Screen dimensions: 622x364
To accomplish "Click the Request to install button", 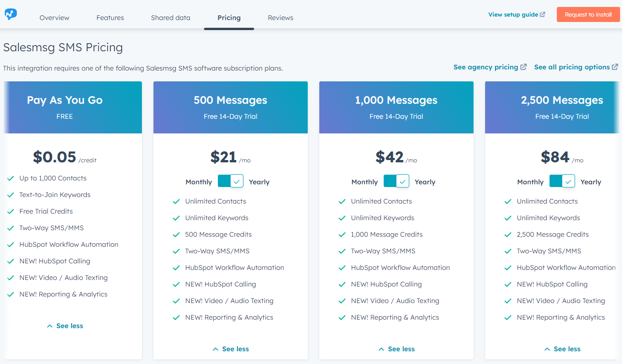I will coord(588,15).
